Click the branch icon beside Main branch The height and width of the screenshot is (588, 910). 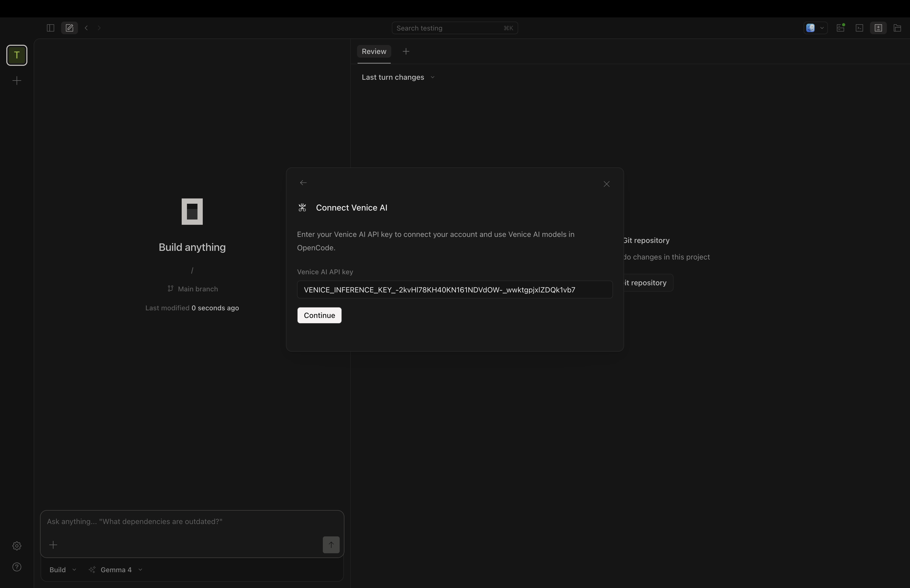pyautogui.click(x=170, y=289)
